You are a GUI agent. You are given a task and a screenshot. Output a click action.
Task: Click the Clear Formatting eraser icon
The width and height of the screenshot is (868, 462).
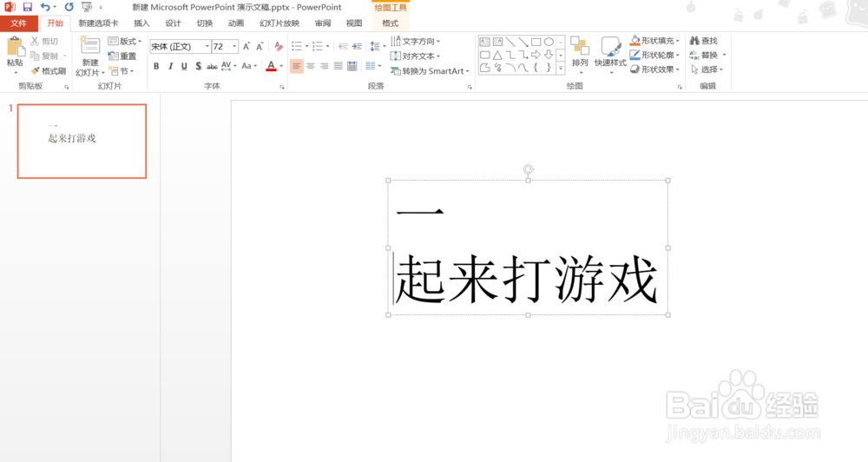point(279,47)
